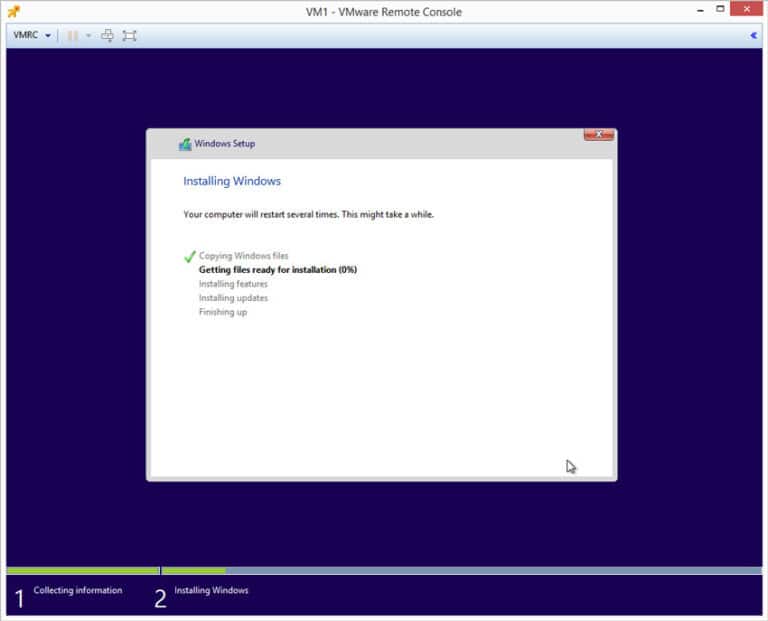Maximize the VMware Remote Console window

point(720,9)
